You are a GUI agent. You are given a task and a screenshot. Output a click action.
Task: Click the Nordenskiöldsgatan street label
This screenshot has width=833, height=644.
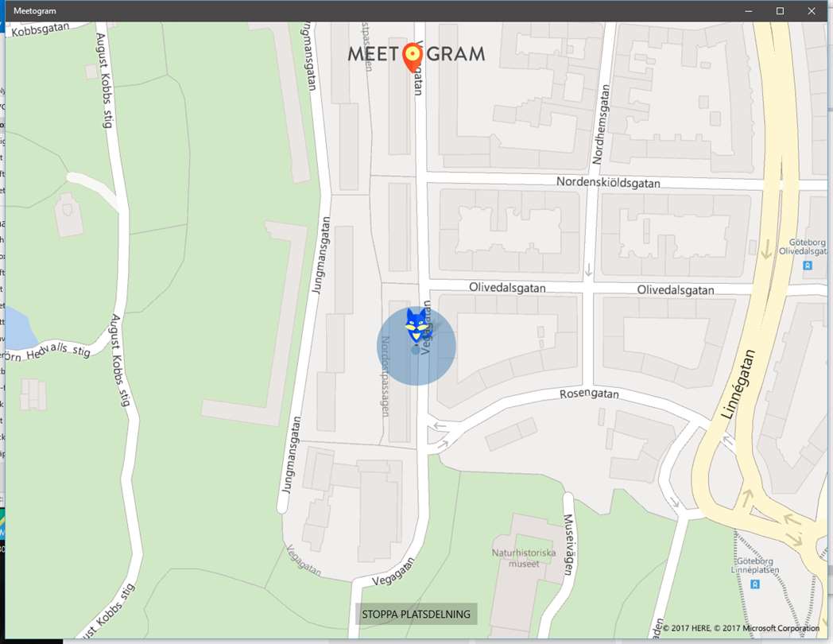pyautogui.click(x=608, y=182)
